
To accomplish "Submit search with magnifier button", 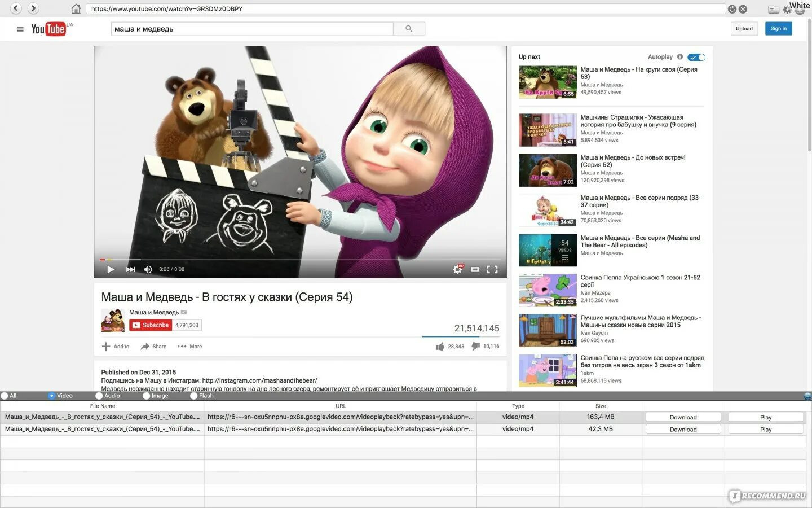I will tap(409, 29).
